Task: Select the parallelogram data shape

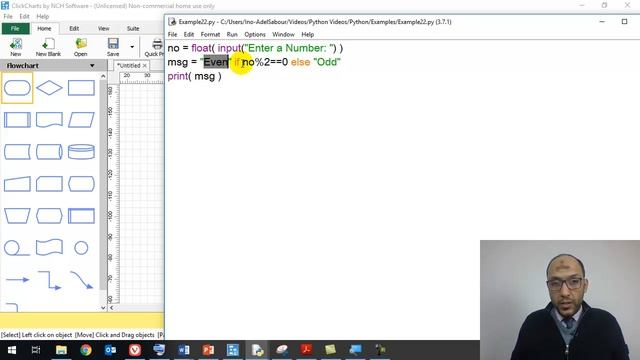Action: [x=81, y=120]
